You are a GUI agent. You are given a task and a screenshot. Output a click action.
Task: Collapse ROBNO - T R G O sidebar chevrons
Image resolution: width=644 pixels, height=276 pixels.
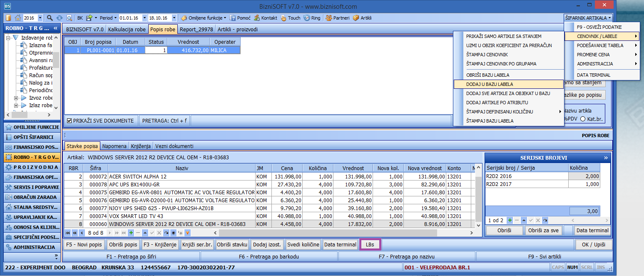click(x=56, y=28)
